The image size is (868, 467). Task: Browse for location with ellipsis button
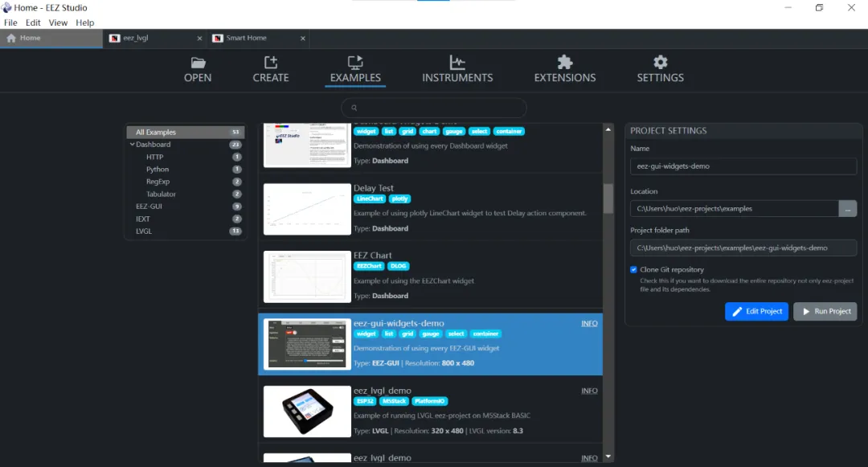[x=848, y=209]
